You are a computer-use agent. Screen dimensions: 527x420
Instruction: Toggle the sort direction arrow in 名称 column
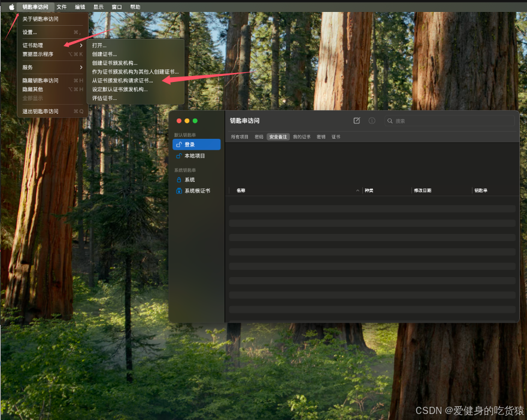pos(358,191)
